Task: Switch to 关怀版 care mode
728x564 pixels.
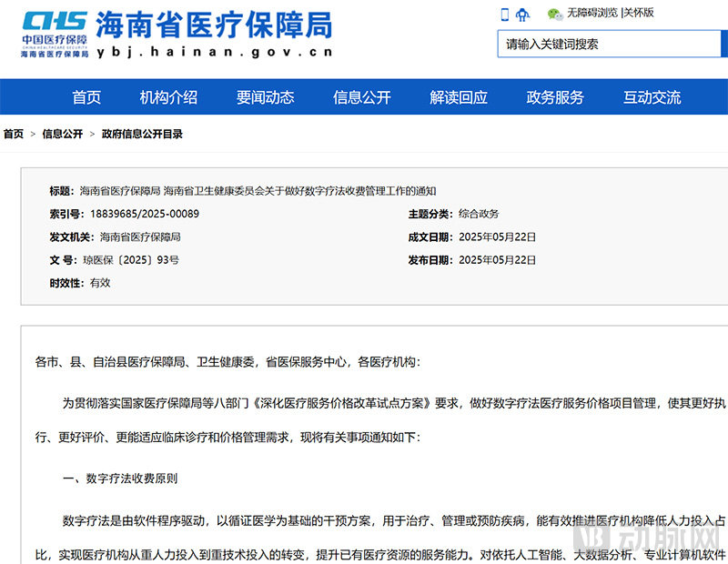Action: point(639,13)
